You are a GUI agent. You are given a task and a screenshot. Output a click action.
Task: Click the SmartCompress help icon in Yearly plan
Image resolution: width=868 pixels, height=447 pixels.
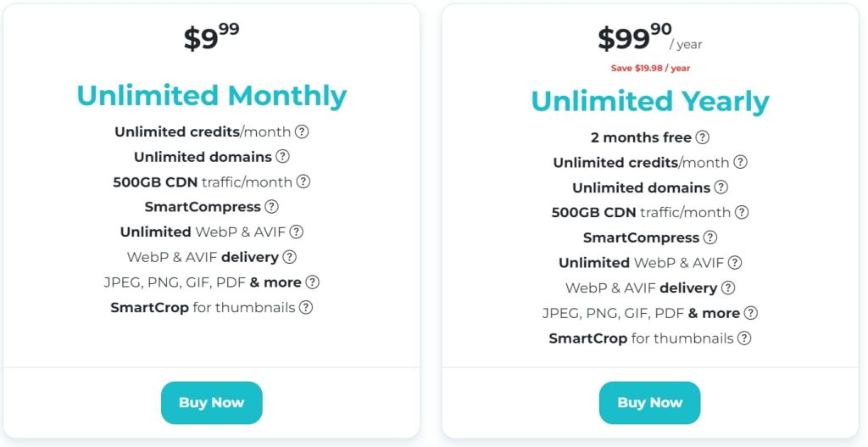pyautogui.click(x=709, y=237)
